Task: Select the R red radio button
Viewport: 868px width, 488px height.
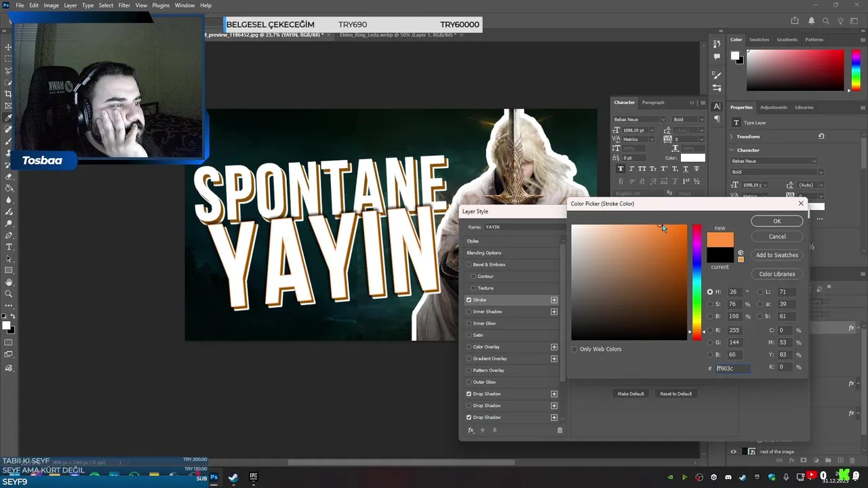Action: pyautogui.click(x=710, y=330)
